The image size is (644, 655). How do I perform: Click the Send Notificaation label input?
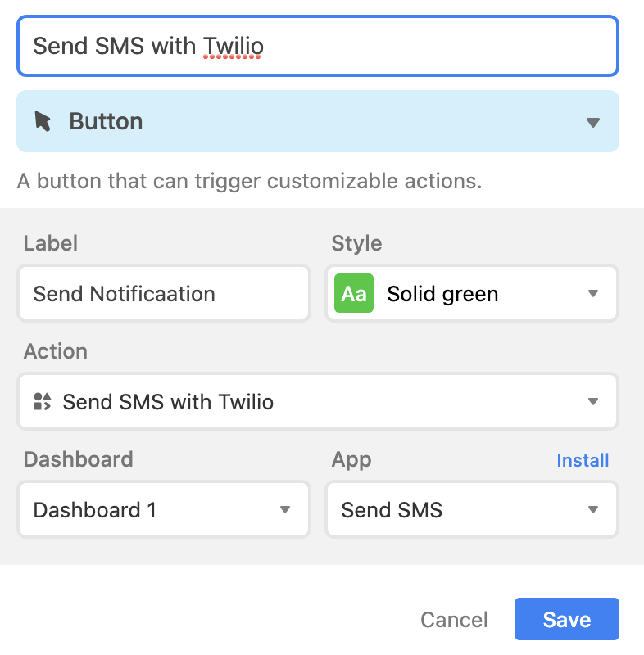coord(164,293)
